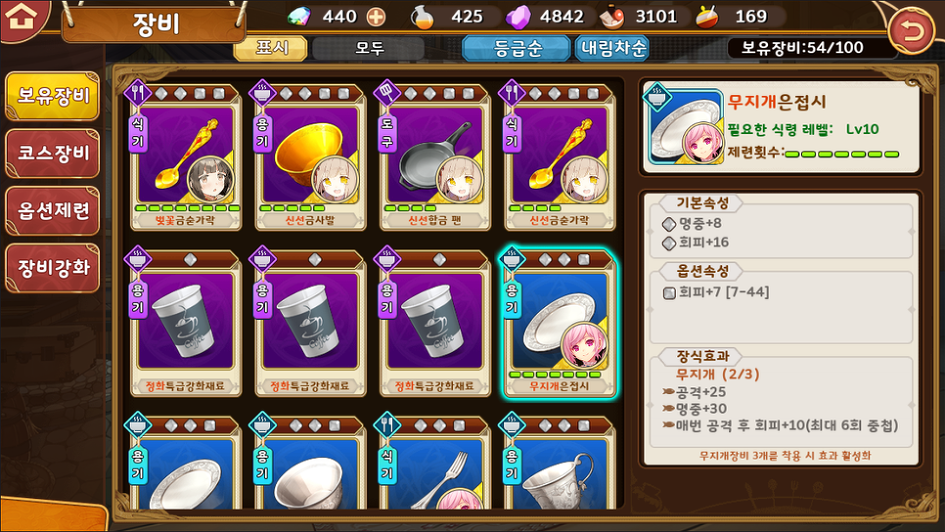Tap the purple crystal currency icon
The height and width of the screenshot is (532, 945).
[518, 17]
